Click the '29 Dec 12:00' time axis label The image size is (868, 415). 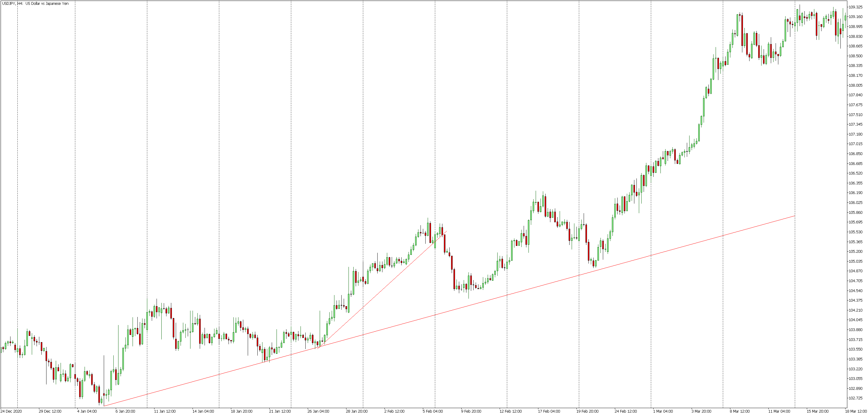click(x=50, y=411)
